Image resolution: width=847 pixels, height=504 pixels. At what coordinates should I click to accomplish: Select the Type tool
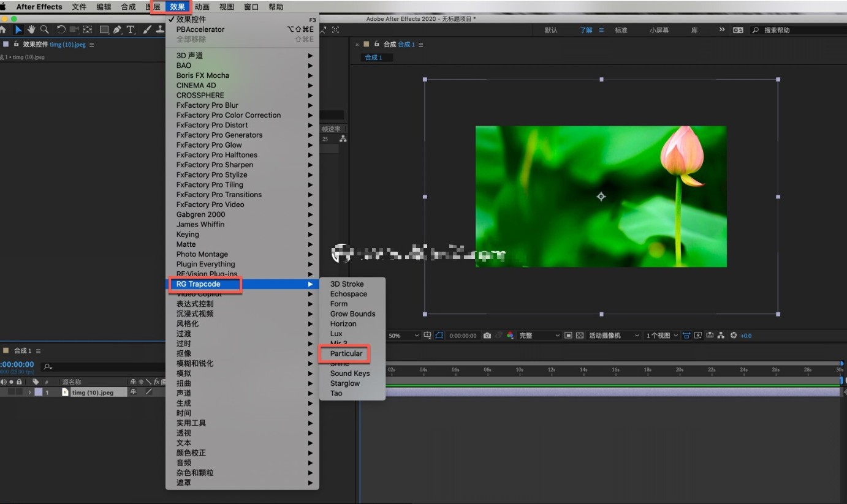[131, 29]
